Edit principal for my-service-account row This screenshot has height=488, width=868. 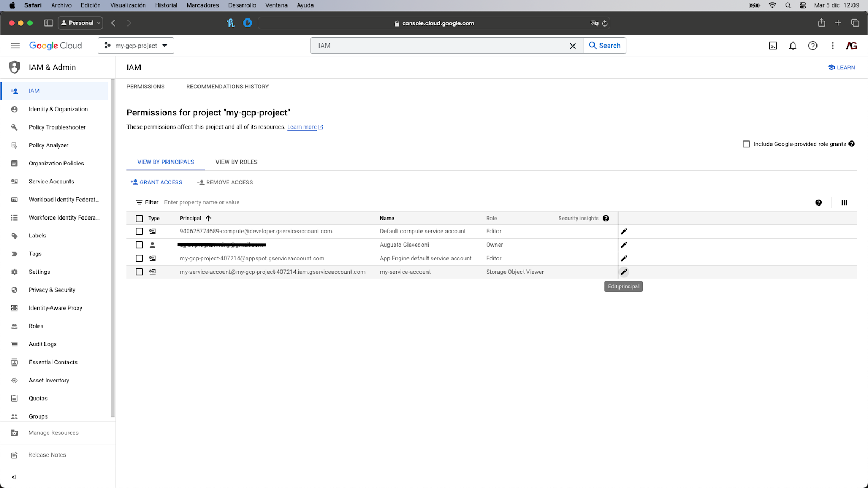point(624,272)
